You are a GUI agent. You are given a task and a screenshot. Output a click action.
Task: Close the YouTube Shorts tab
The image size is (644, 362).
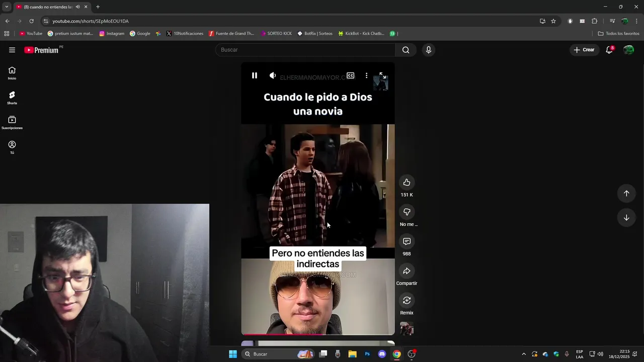(x=86, y=7)
